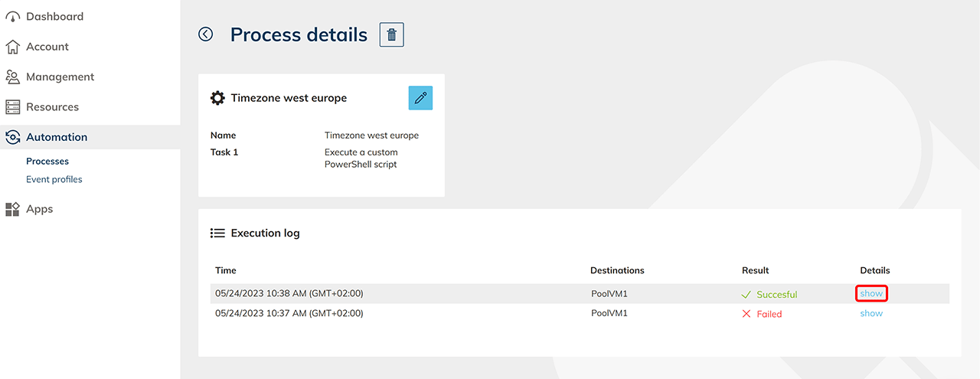Show details of the successful 10:38 execution

point(871,293)
